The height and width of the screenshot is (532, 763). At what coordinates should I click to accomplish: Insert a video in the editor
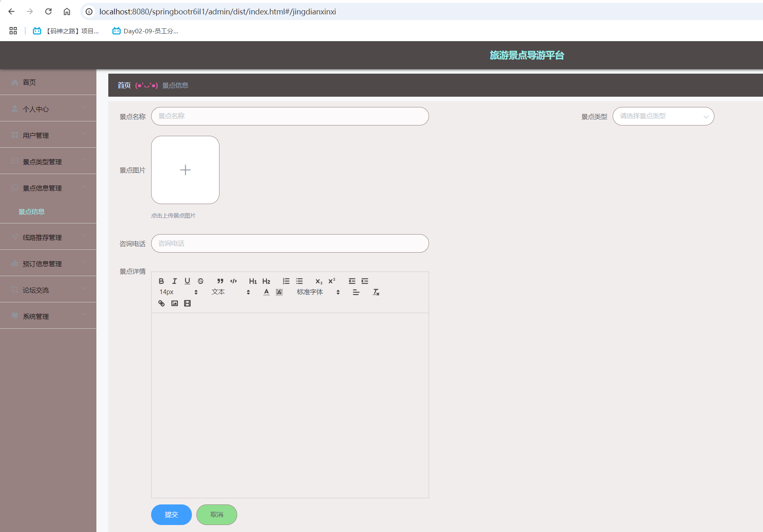pos(187,303)
